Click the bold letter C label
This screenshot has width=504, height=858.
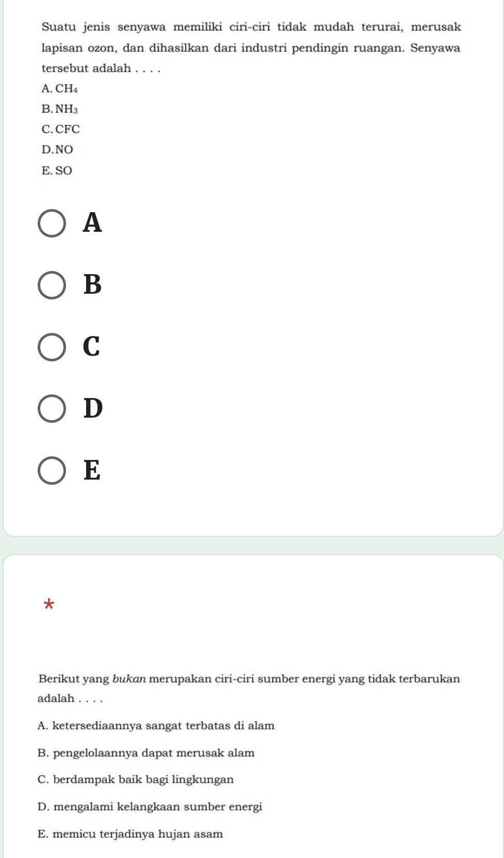point(92,346)
